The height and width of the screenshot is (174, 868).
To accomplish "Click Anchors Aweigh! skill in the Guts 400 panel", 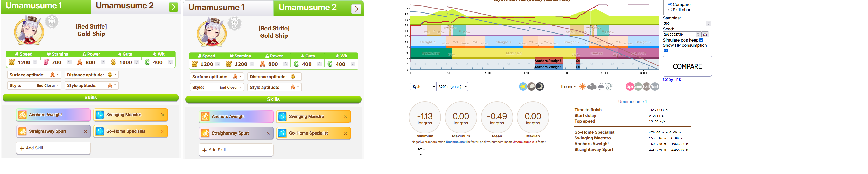I will (236, 117).
